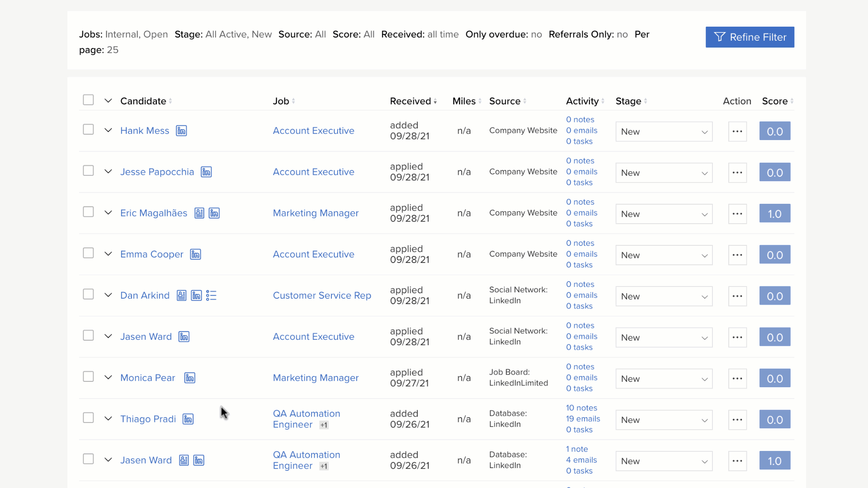Click Dan Arkind's resume document icon

181,296
